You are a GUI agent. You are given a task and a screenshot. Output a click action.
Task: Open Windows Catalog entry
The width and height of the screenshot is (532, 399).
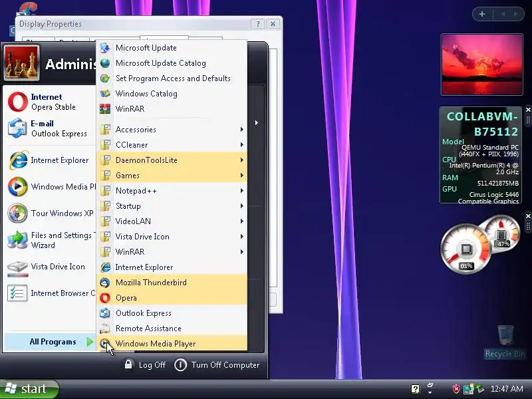172,94
